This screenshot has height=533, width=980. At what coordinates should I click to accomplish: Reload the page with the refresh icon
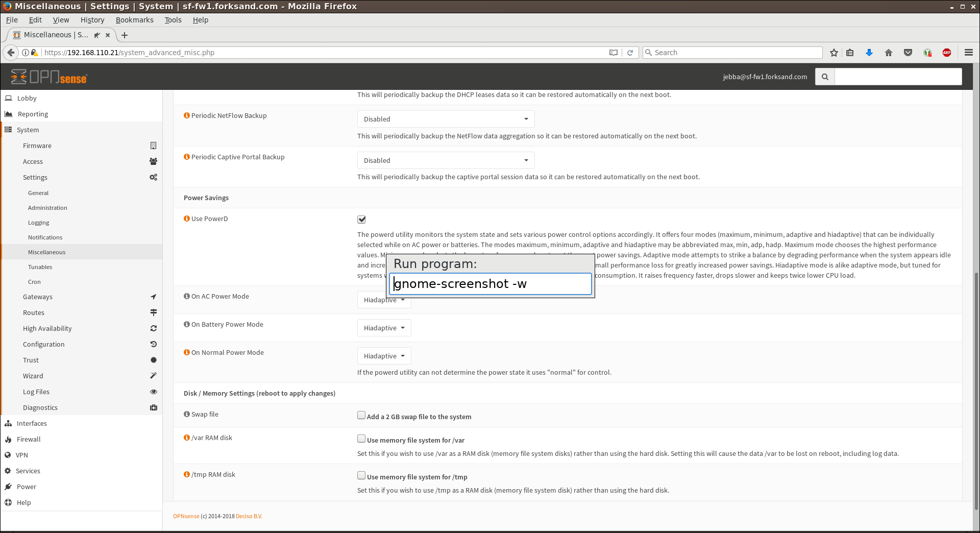click(x=630, y=53)
